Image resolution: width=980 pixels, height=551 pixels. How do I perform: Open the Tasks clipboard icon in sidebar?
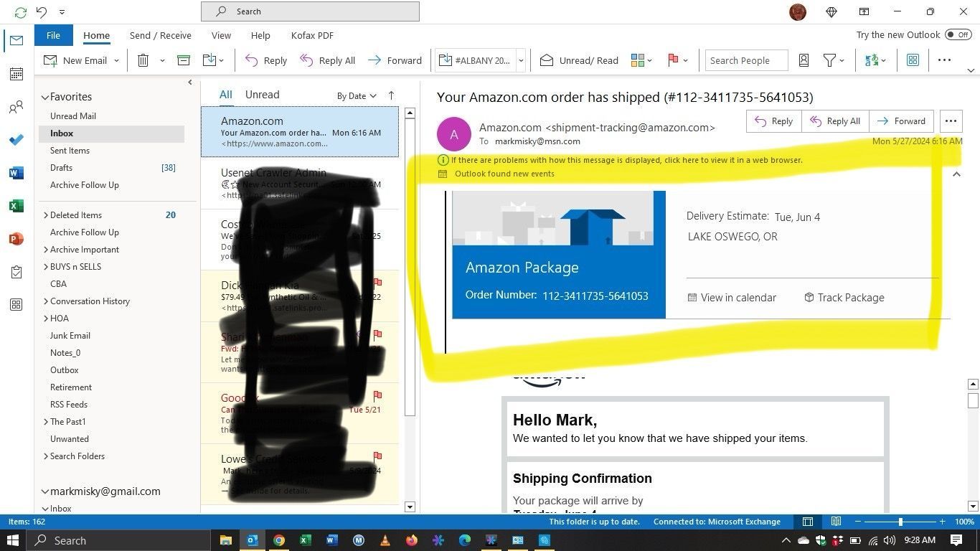pyautogui.click(x=17, y=272)
